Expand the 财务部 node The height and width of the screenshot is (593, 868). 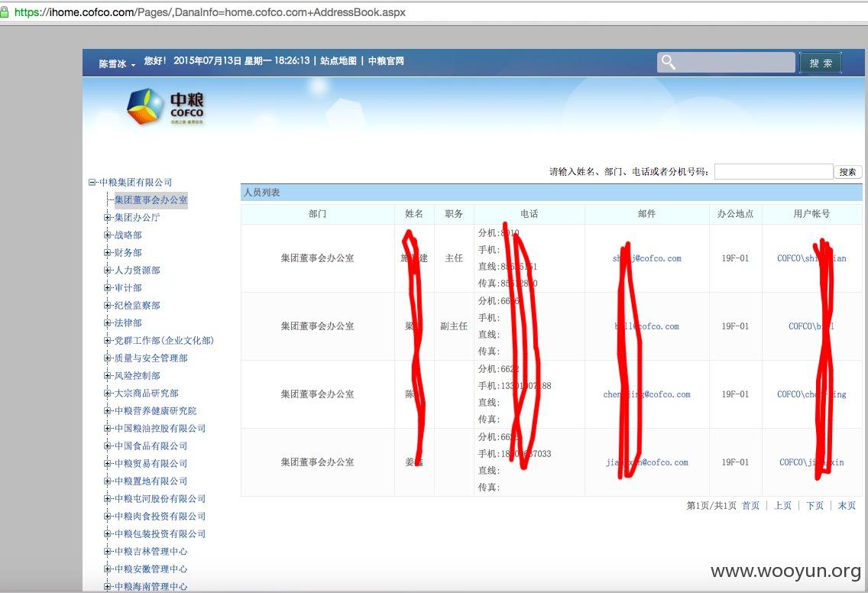(x=108, y=252)
